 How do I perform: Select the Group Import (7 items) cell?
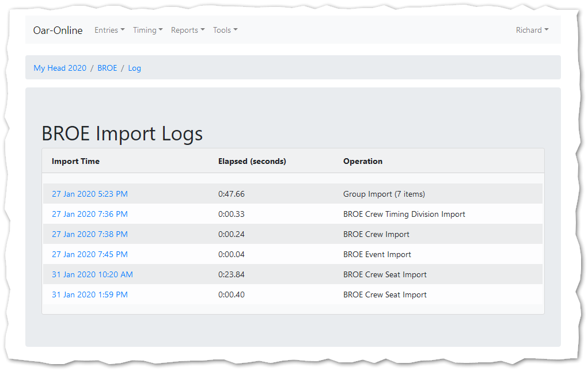point(384,194)
